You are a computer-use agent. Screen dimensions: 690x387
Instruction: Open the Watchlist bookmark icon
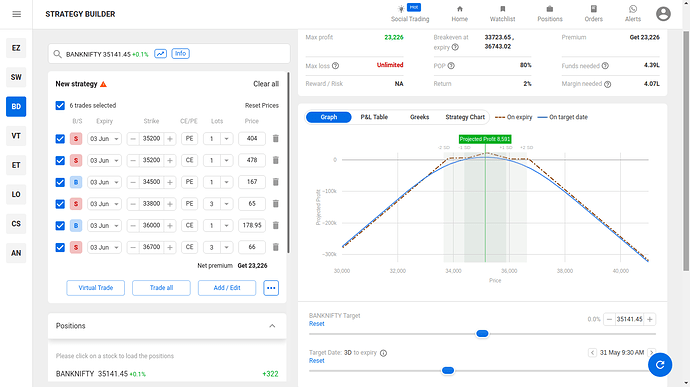pyautogui.click(x=503, y=9)
